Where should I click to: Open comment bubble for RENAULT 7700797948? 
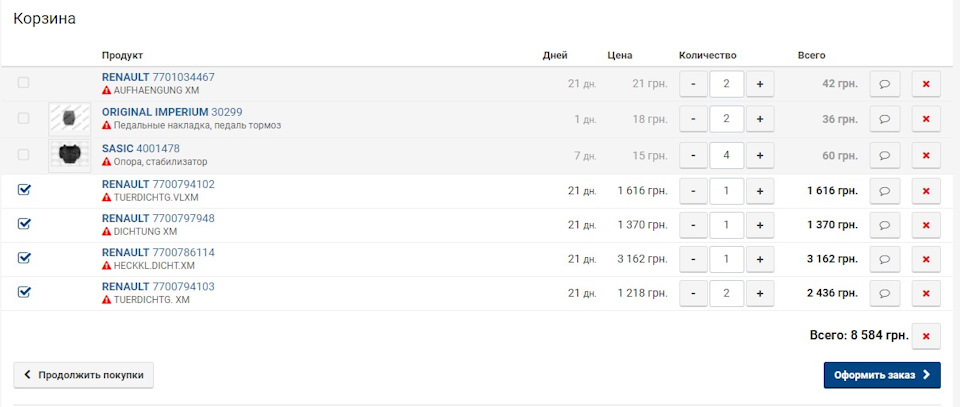[885, 225]
